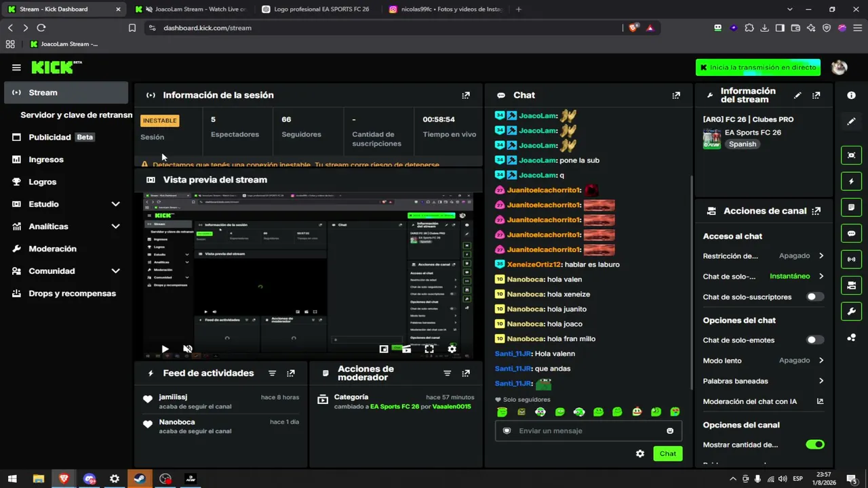Open the browser tab list dropdown

point(789,9)
